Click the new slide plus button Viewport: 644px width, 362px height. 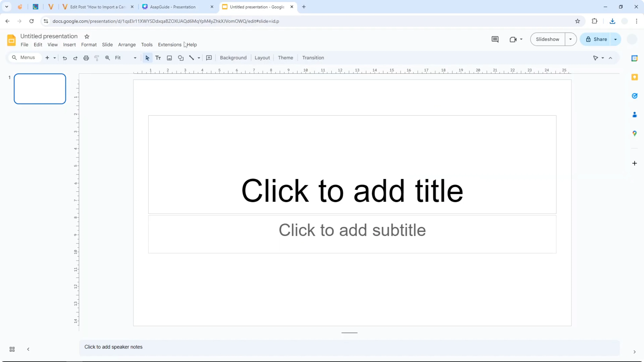[47, 58]
